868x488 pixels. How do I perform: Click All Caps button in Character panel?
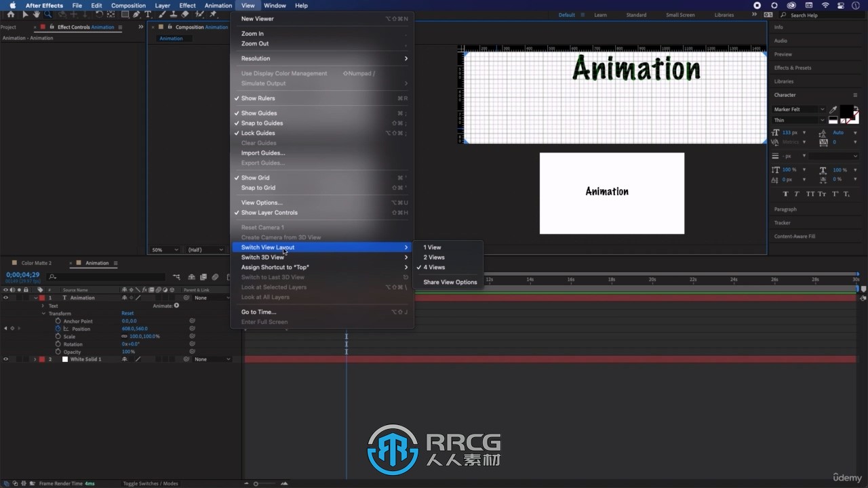[811, 194]
